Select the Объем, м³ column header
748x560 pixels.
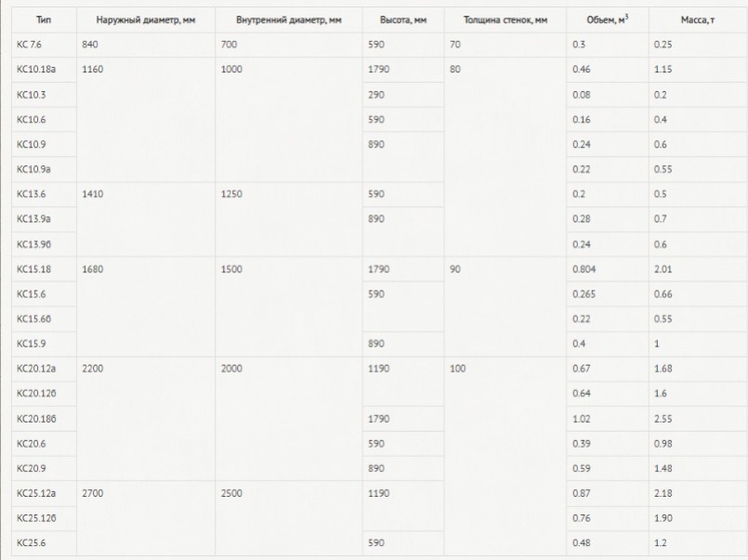pyautogui.click(x=608, y=20)
